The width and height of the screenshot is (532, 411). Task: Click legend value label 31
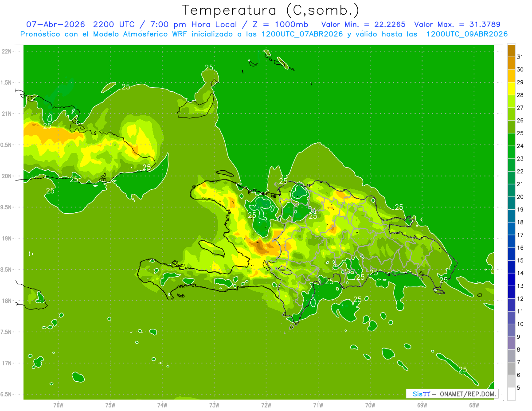click(520, 57)
